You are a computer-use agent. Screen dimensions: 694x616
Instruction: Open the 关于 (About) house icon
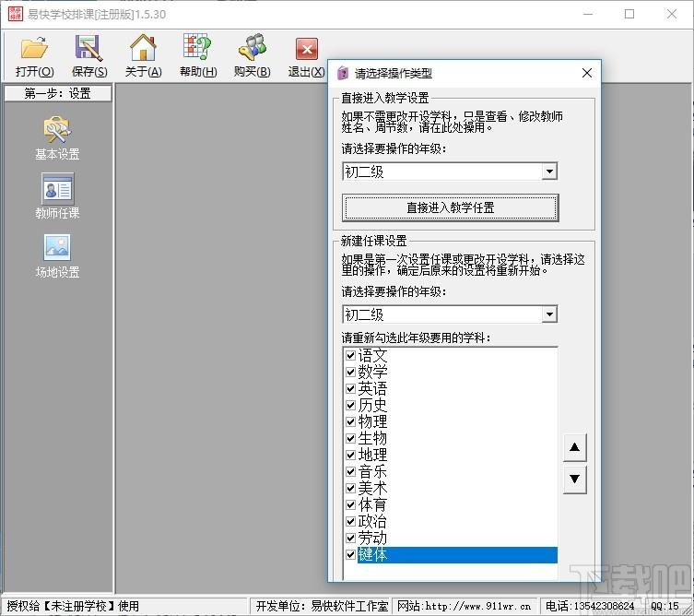[143, 49]
